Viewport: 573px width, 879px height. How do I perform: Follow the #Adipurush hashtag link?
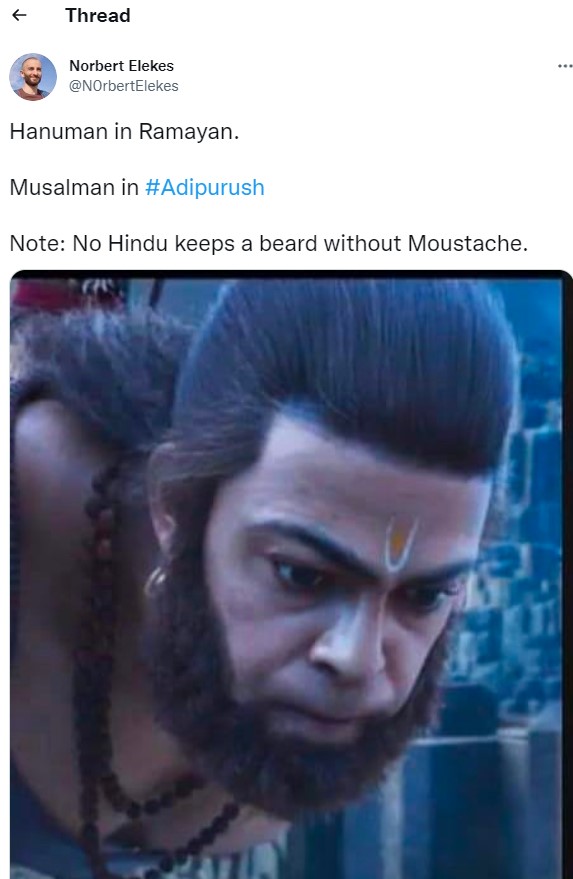pos(205,187)
